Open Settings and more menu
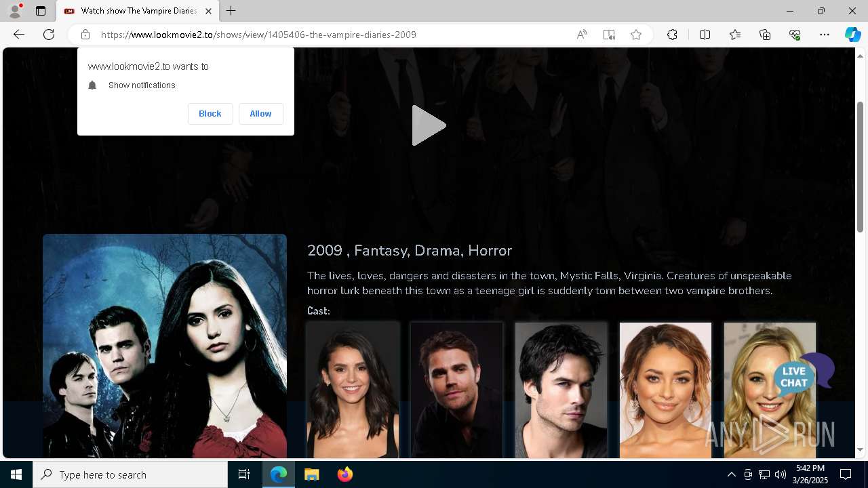The height and width of the screenshot is (488, 868). 825,35
